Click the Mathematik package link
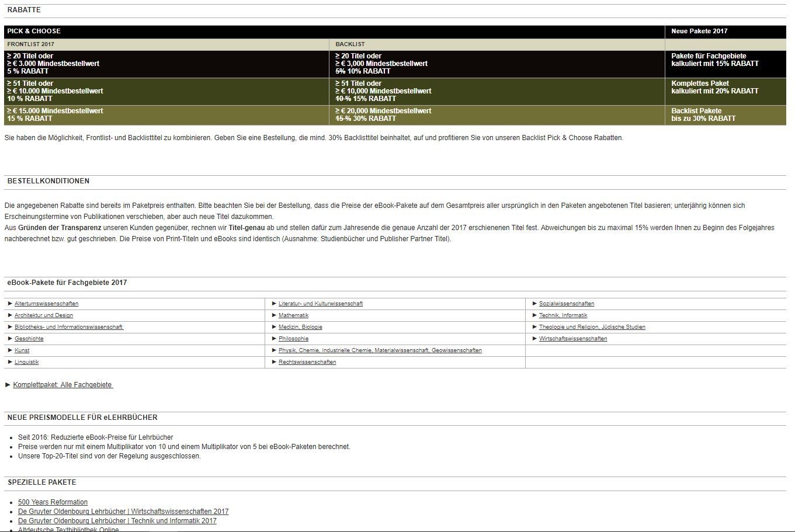This screenshot has height=532, width=795. [x=293, y=315]
